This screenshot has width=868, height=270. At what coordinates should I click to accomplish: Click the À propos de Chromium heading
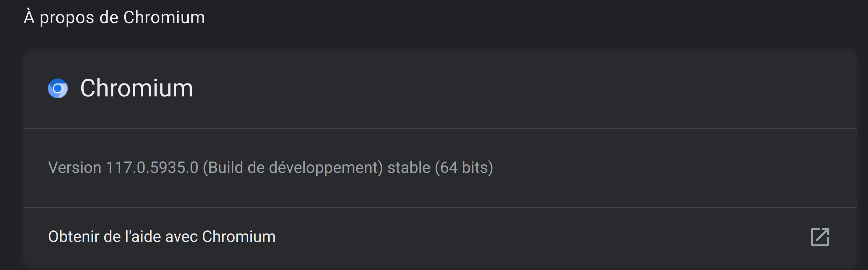[x=114, y=18]
